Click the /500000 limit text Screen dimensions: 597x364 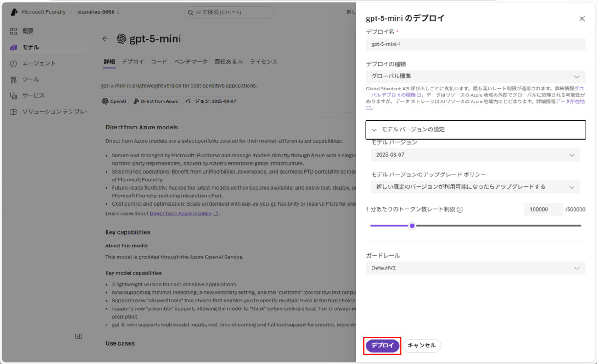(575, 209)
